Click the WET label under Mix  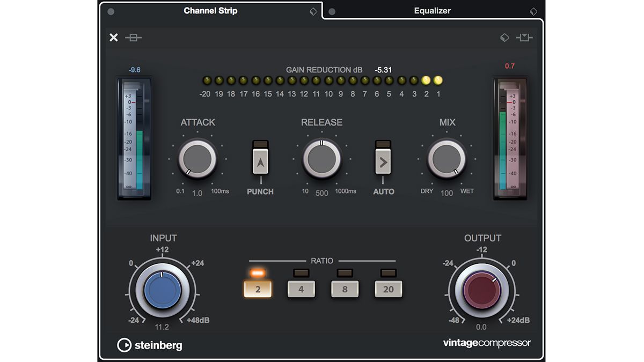coord(467,191)
